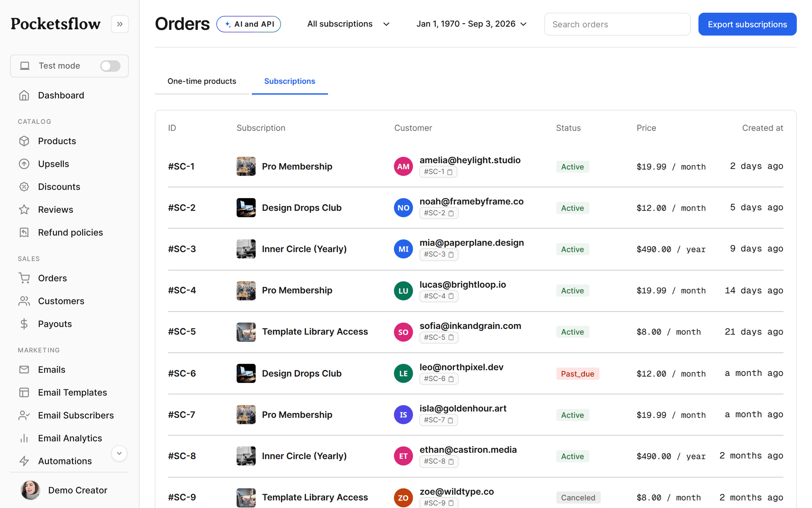The width and height of the screenshot is (812, 508).
Task: Click the AM avatar for amelia@heylight.studio
Action: click(403, 166)
